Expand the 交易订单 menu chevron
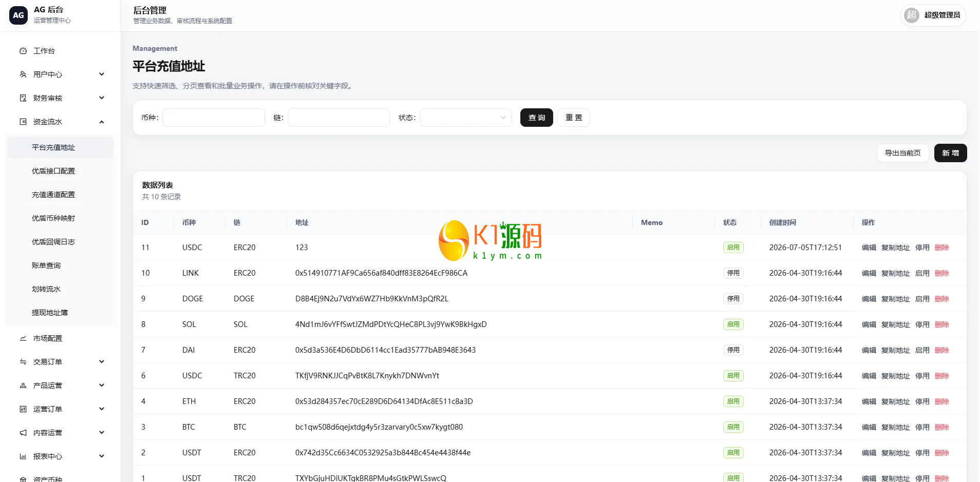 pos(102,362)
